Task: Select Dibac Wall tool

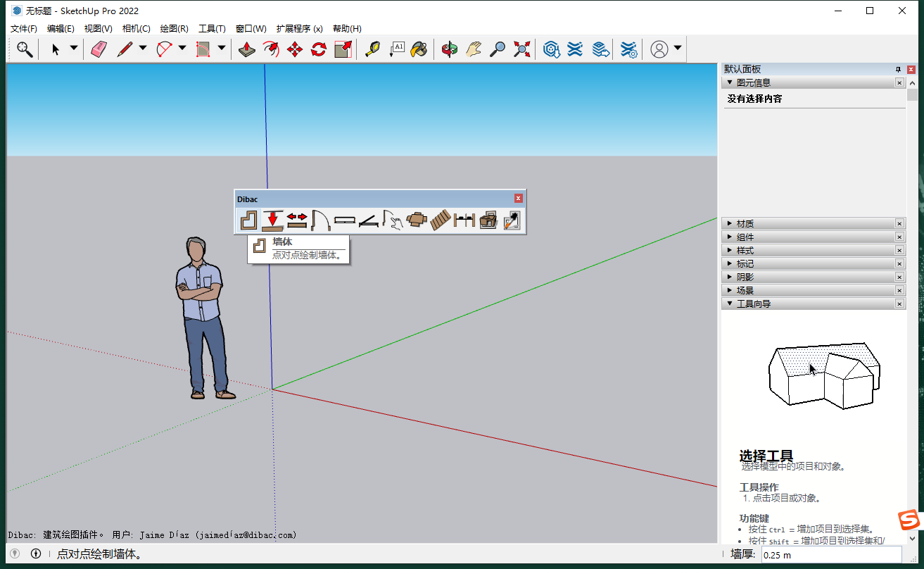Action: [248, 220]
